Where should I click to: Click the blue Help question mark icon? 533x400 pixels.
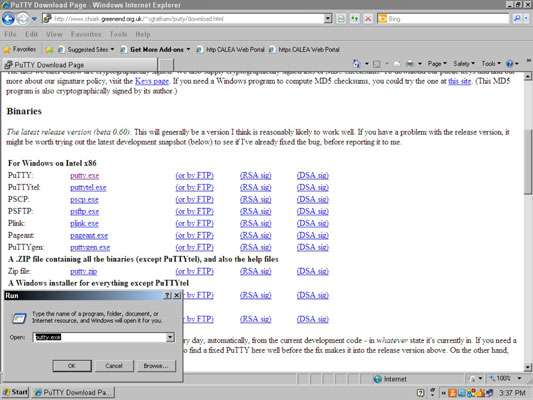pos(510,64)
